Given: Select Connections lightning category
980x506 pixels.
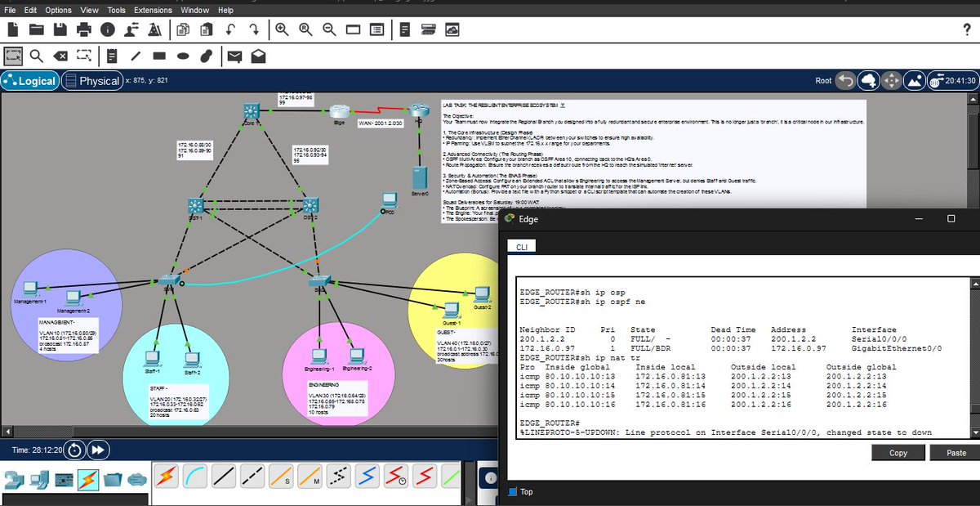Looking at the screenshot, I should click(87, 478).
